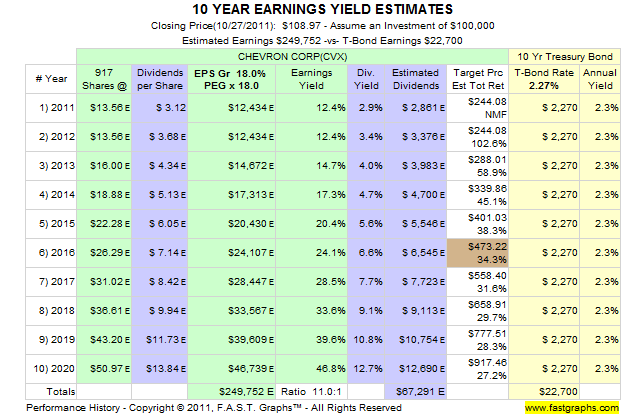Click the $244.08 NMF target price cell

pos(478,108)
